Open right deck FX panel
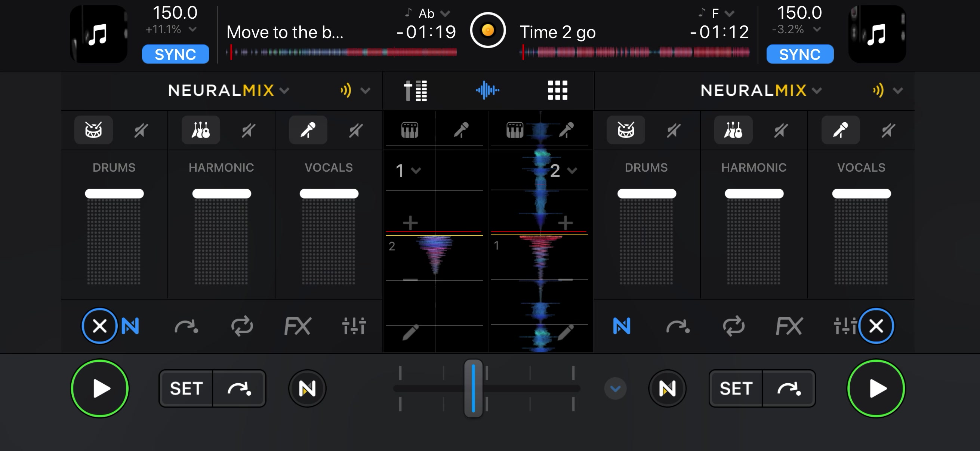The height and width of the screenshot is (451, 980). point(789,326)
